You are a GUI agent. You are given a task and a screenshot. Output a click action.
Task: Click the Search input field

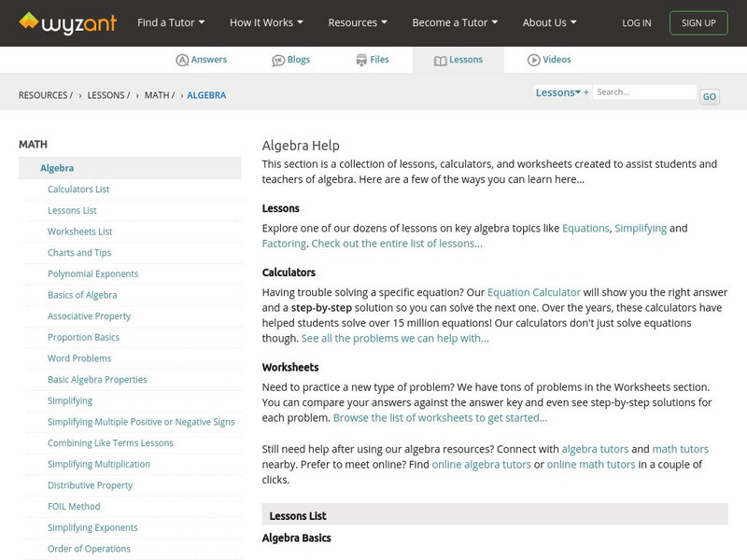tap(645, 92)
